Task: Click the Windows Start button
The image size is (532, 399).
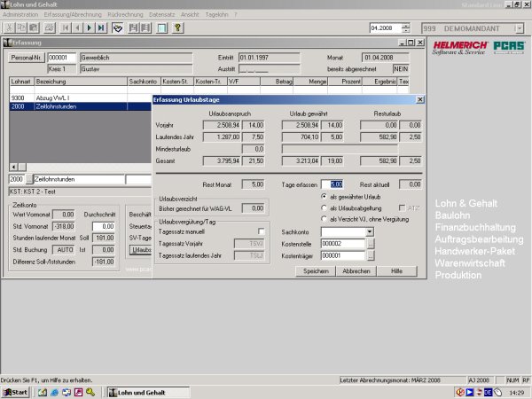Action: pos(15,391)
